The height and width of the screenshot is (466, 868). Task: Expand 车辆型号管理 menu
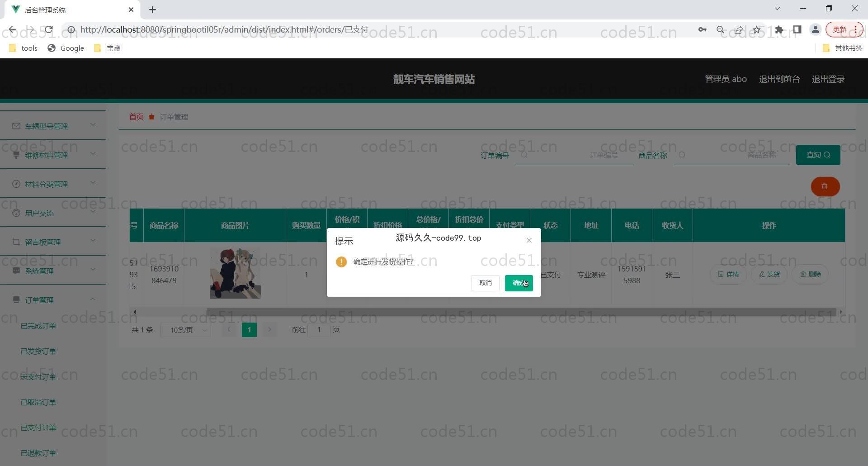pyautogui.click(x=53, y=126)
